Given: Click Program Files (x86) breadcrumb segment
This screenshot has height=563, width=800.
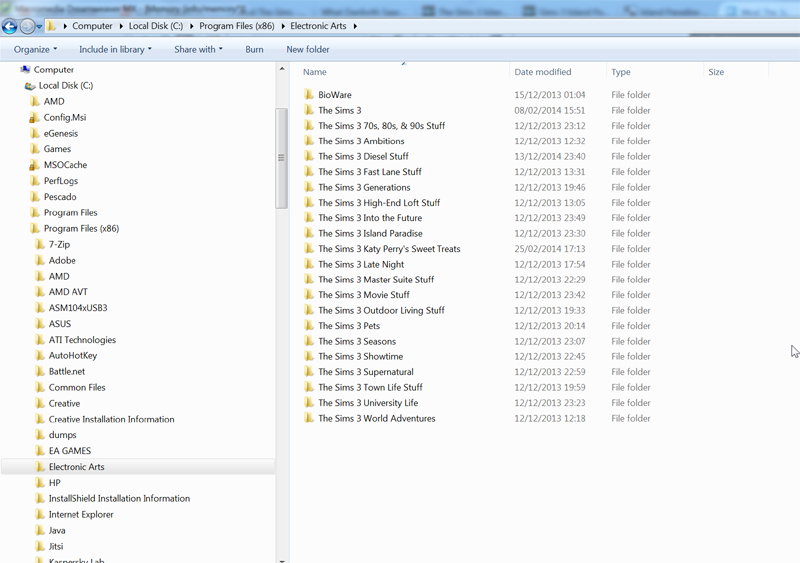Looking at the screenshot, I should point(237,26).
